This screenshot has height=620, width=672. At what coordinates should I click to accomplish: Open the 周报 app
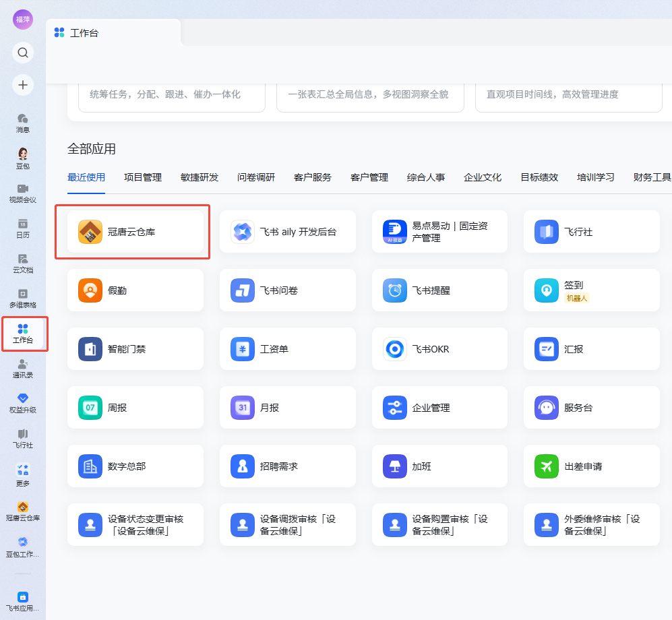135,408
